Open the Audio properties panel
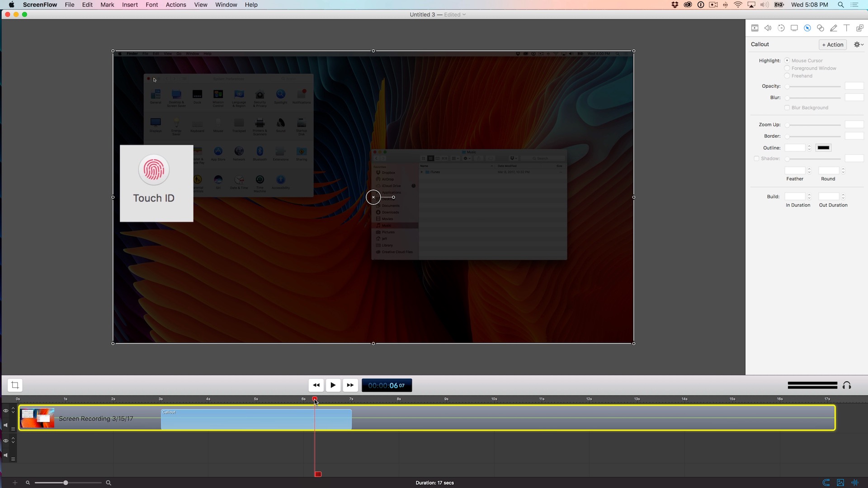The height and width of the screenshot is (488, 868). [768, 28]
